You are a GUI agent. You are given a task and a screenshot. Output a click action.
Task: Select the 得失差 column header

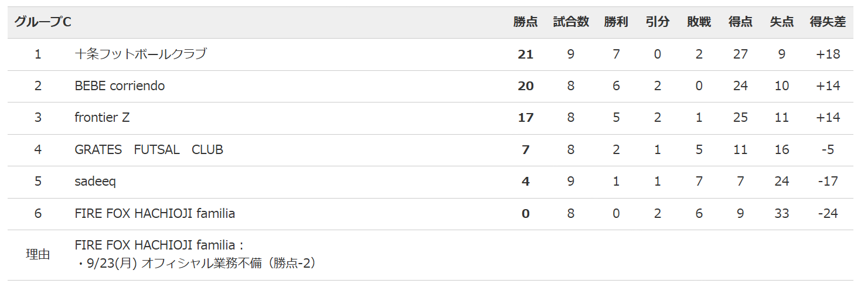pyautogui.click(x=828, y=22)
